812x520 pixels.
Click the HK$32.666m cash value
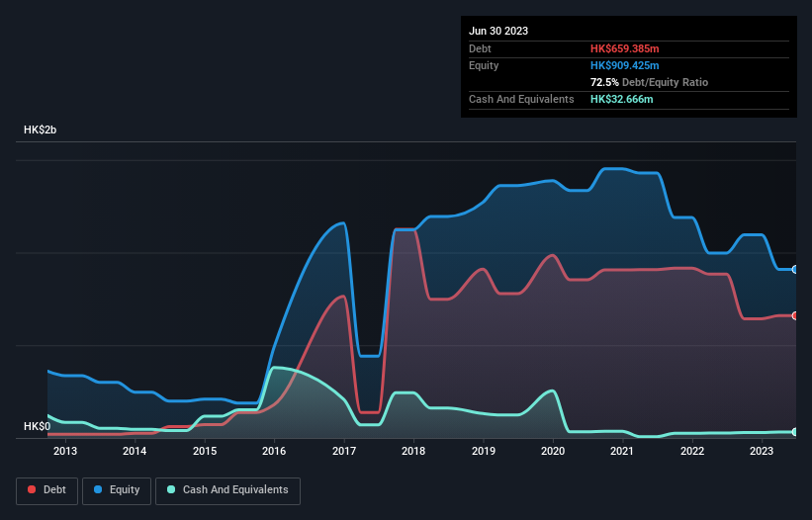pyautogui.click(x=621, y=99)
